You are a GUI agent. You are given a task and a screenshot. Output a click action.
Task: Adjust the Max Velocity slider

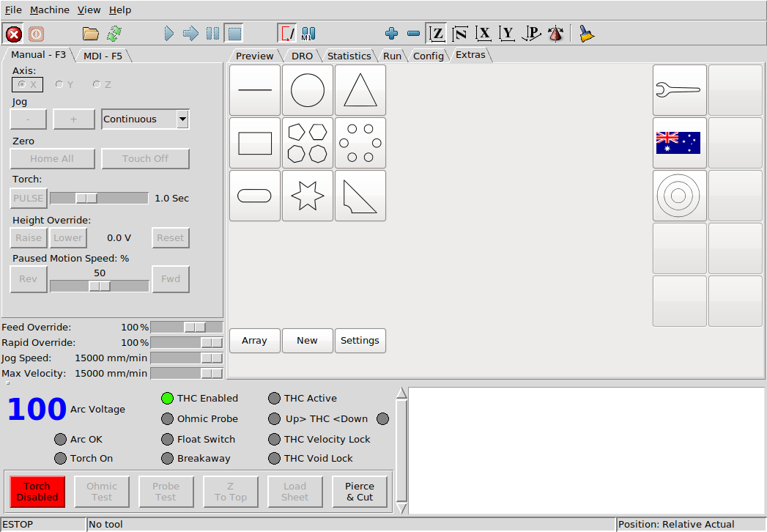(x=187, y=374)
